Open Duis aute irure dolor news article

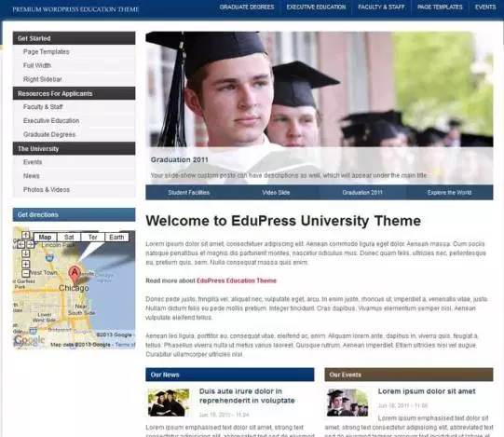(247, 396)
